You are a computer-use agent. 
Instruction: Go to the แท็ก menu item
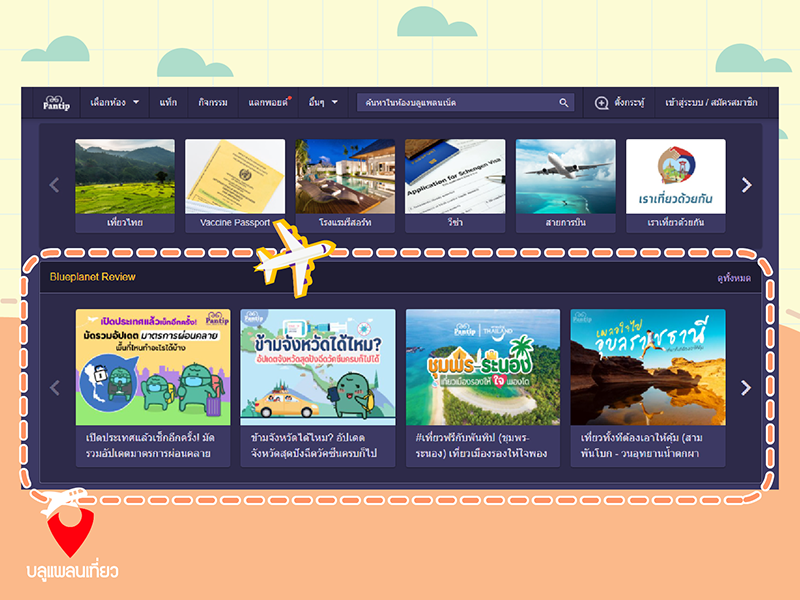[168, 103]
